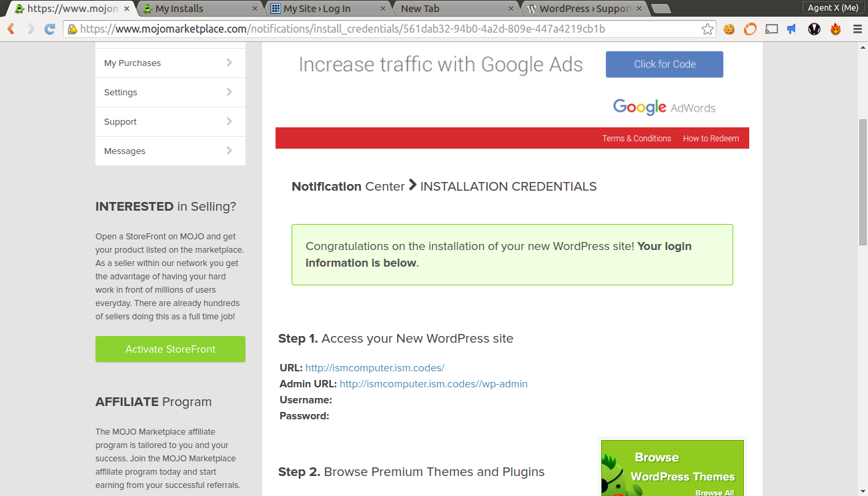The height and width of the screenshot is (496, 868).
Task: Click the orange circular extension icon
Action: pos(750,29)
